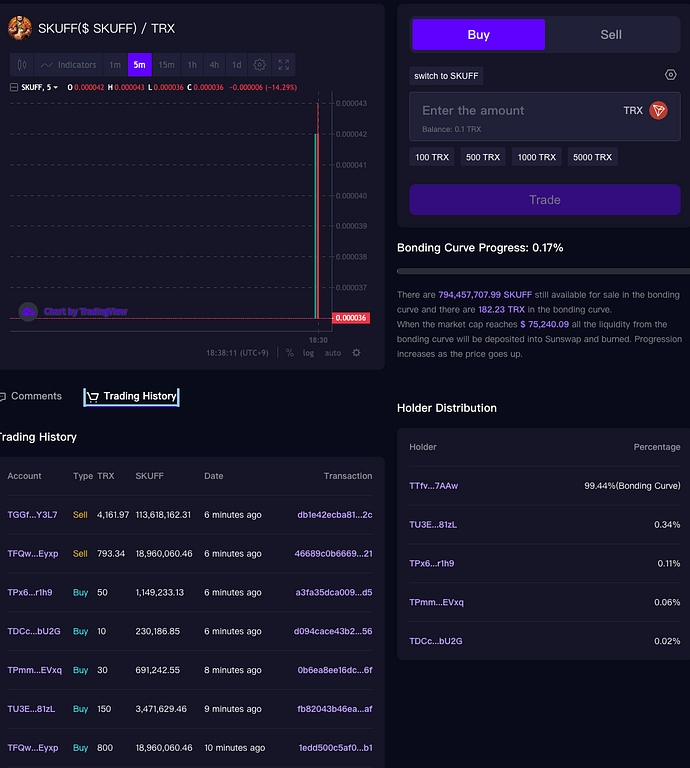Collapse the SKUFF chart legend box
This screenshot has width=690, height=768.
pos(14,87)
